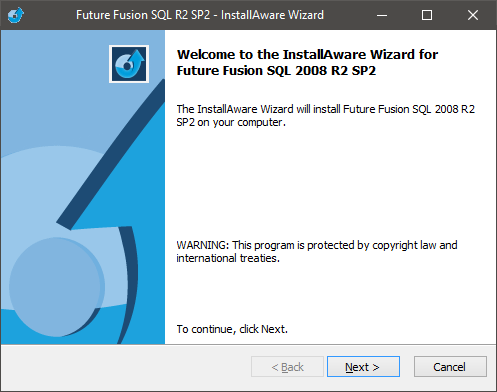Close the wizard with the title bar X
497x392 pixels.
tap(473, 15)
